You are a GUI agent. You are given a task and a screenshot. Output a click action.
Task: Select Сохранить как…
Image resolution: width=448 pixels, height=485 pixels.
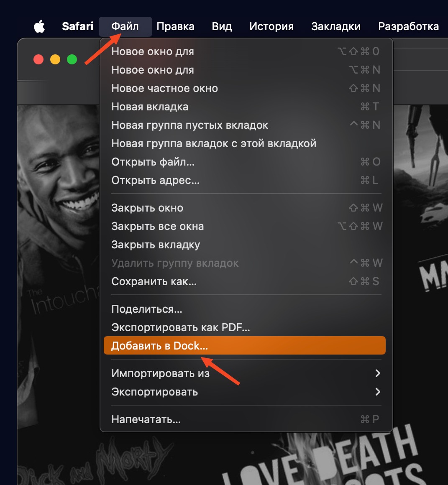245,281
